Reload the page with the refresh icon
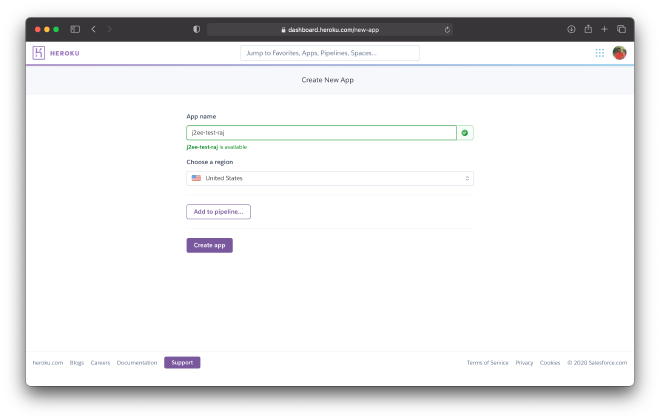Viewport: 660px width, 420px height. point(447,29)
